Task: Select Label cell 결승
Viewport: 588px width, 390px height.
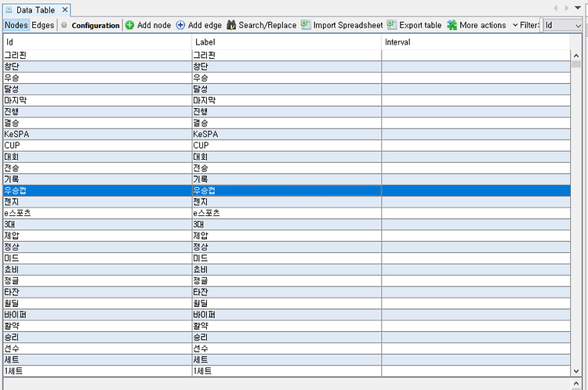Action: (286, 123)
